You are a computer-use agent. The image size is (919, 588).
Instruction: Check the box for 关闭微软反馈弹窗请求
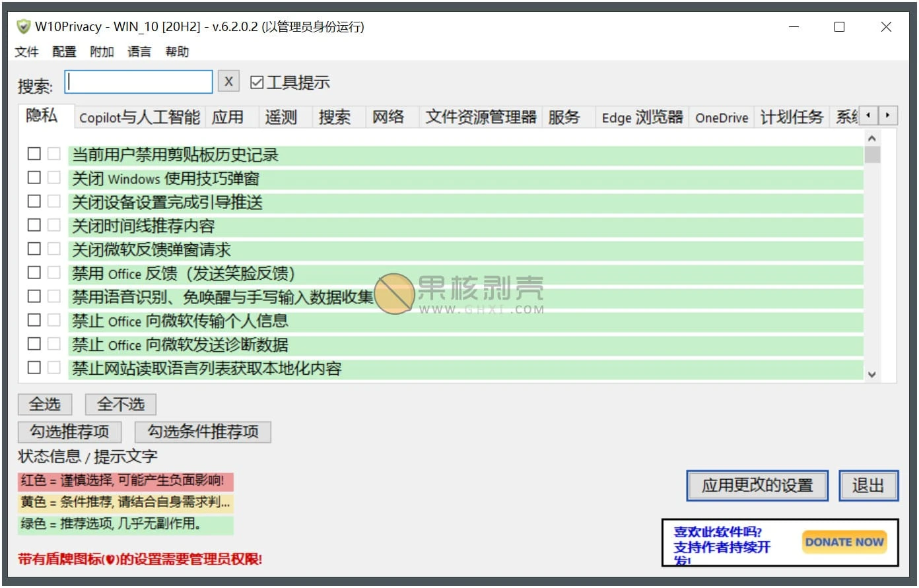click(34, 249)
